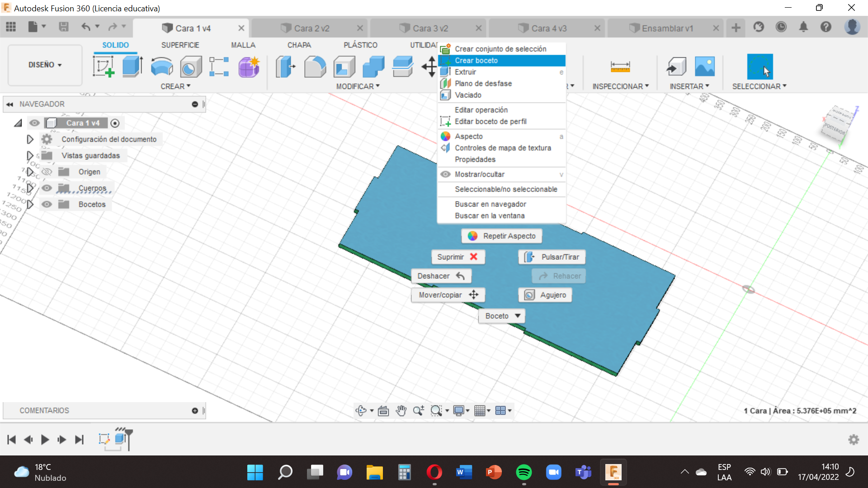Play the timeline
Screen dimensions: 868x488
coord(45,439)
